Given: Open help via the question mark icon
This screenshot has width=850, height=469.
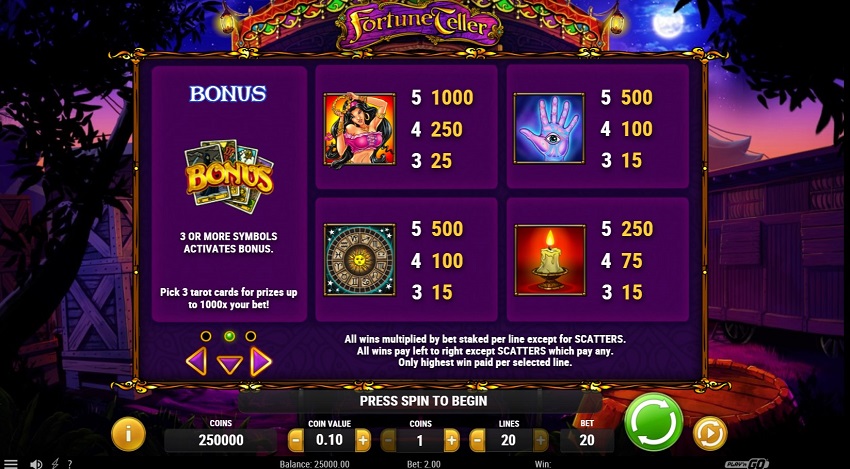Looking at the screenshot, I should pyautogui.click(x=70, y=464).
